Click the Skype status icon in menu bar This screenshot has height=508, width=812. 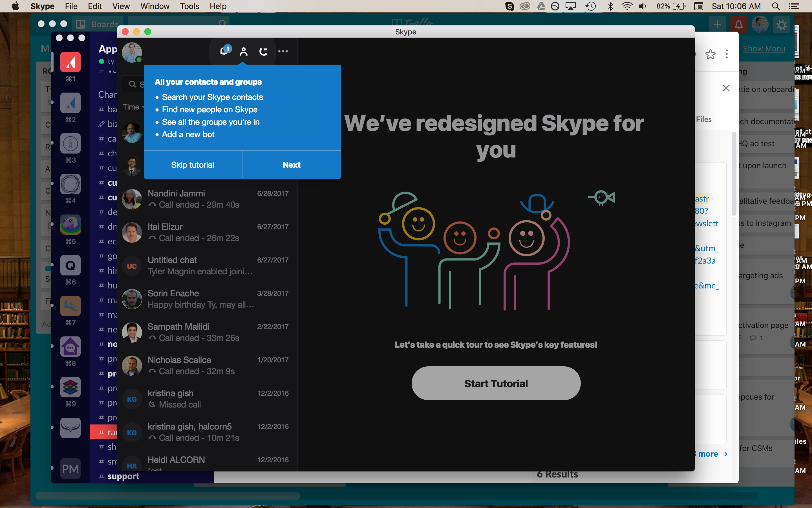tap(510, 6)
